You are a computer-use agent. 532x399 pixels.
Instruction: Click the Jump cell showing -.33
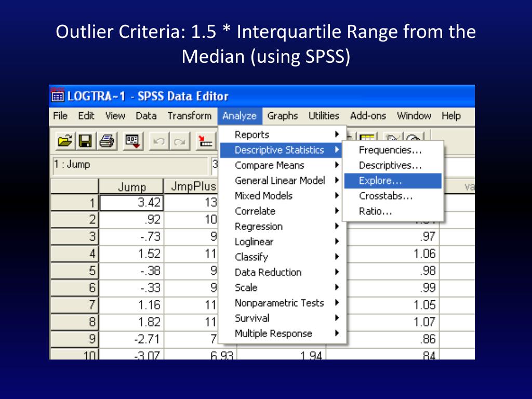(131, 288)
